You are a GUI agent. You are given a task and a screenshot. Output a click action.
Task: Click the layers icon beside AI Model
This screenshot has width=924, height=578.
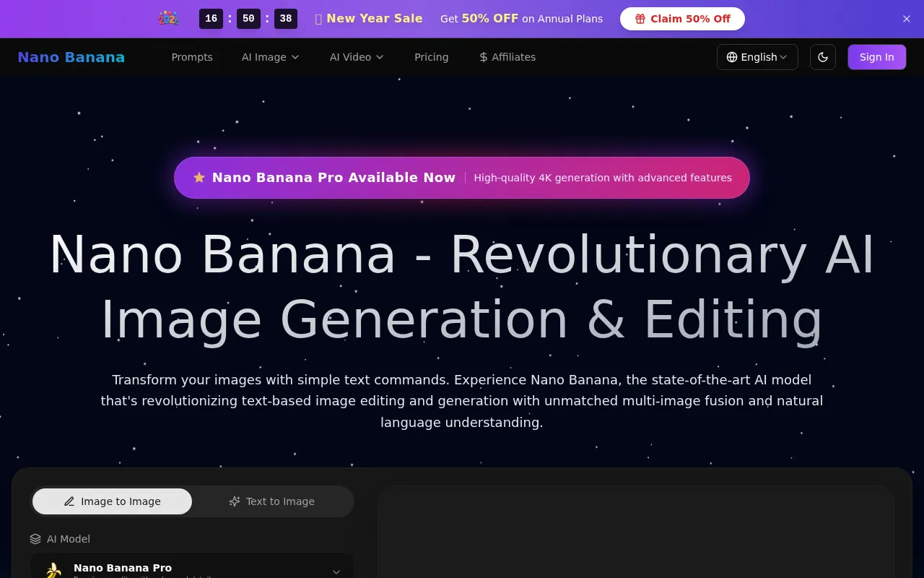35,538
